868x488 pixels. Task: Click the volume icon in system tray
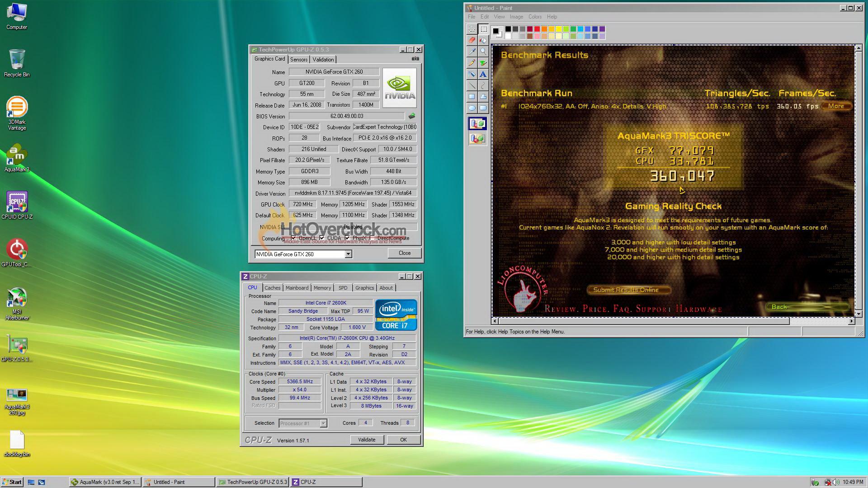(835, 482)
